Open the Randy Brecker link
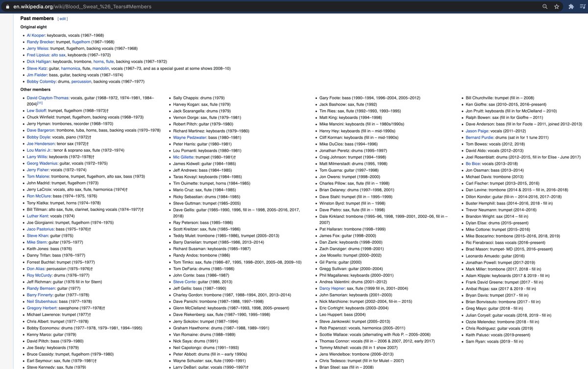The height and width of the screenshot is (369, 588). point(40,42)
